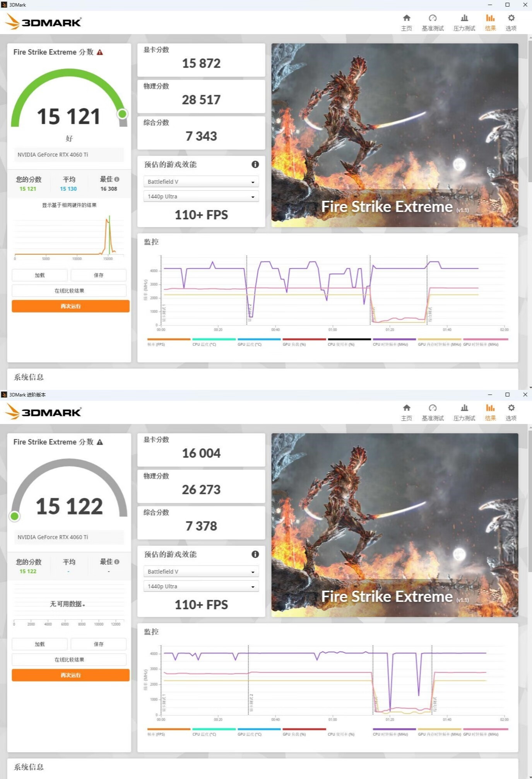Switch to 结果 tab in bottom window
Image resolution: width=532 pixels, height=779 pixels.
click(490, 412)
